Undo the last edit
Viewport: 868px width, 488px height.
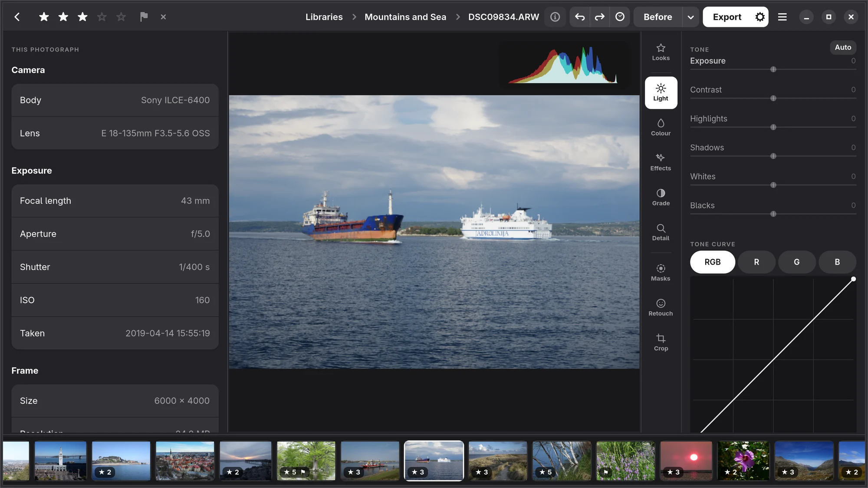pyautogui.click(x=580, y=17)
